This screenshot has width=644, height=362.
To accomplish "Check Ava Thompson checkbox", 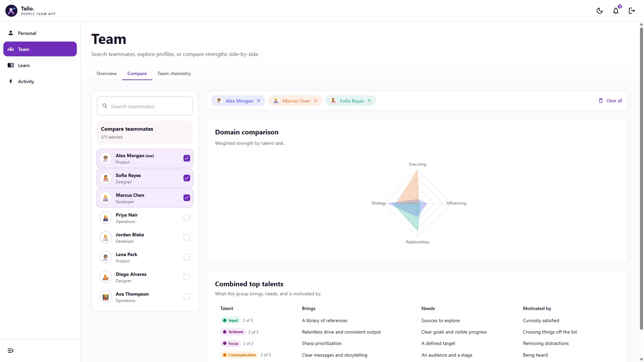I will (x=187, y=297).
